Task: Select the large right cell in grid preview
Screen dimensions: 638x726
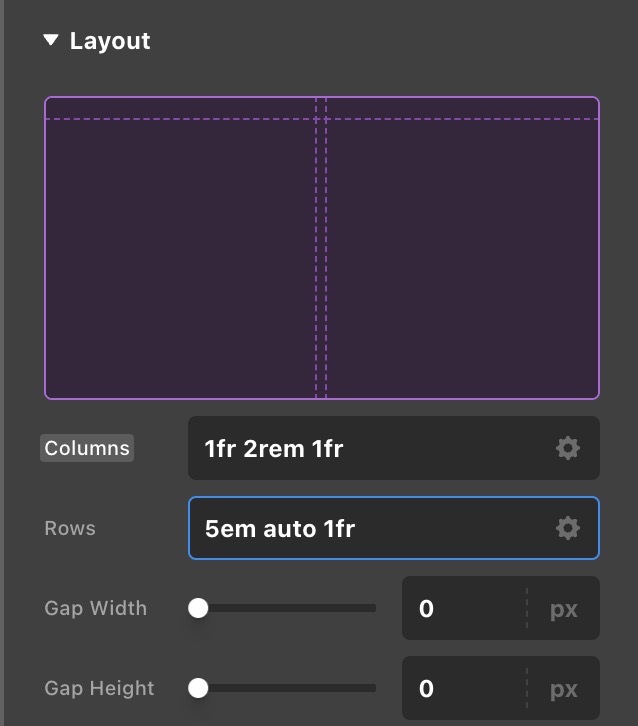Action: (x=462, y=258)
